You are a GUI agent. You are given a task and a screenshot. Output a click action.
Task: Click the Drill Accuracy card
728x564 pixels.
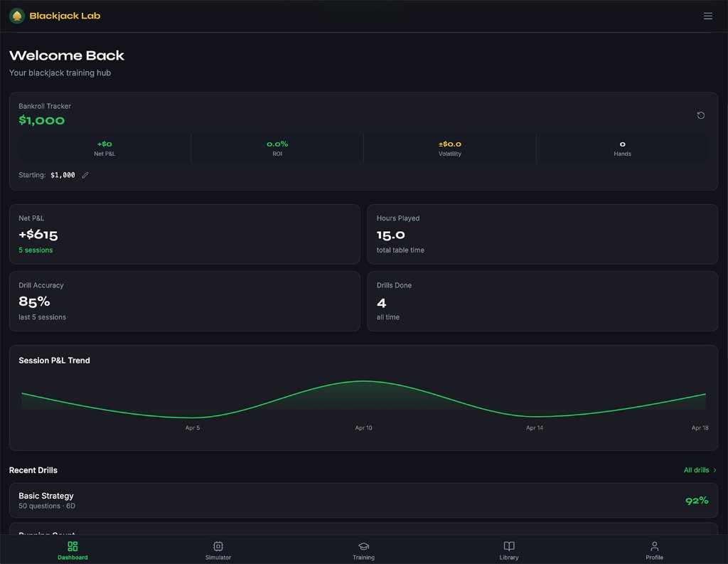pyautogui.click(x=185, y=300)
